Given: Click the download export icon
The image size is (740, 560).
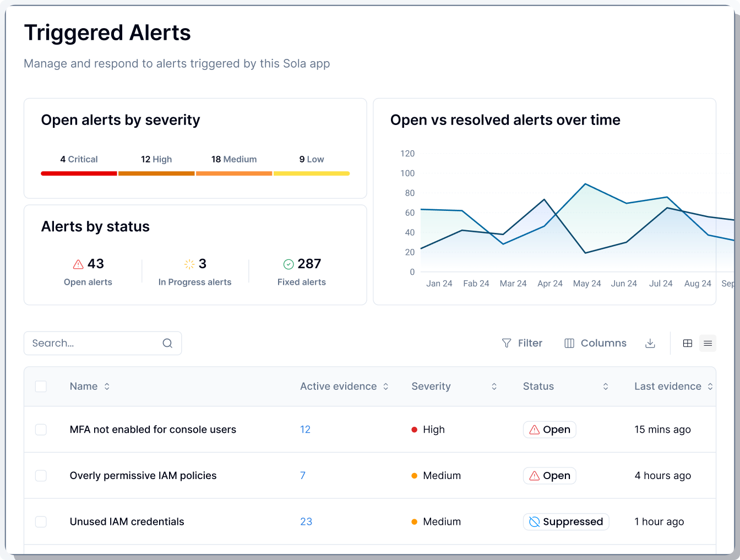Looking at the screenshot, I should click(650, 343).
